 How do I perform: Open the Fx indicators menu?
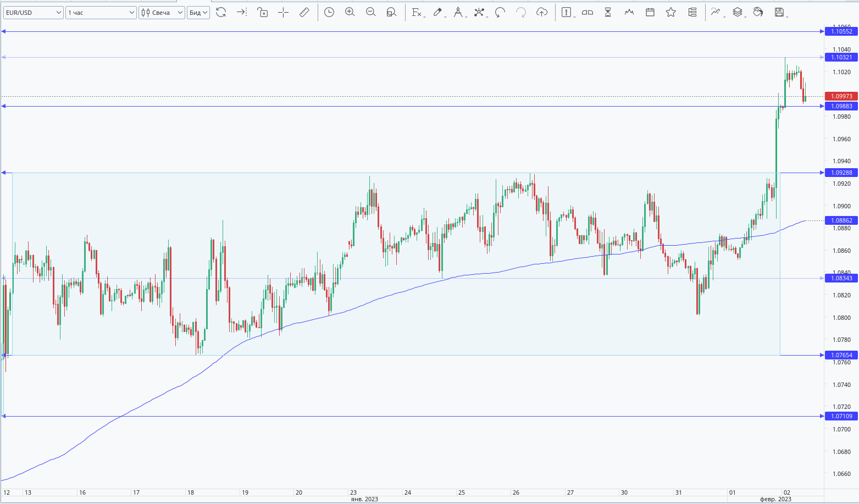click(x=417, y=12)
